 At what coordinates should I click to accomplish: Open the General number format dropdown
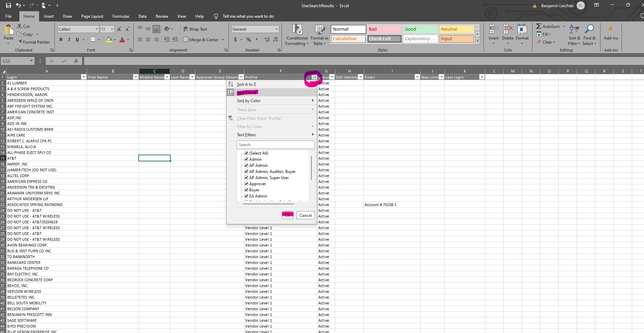coord(276,29)
